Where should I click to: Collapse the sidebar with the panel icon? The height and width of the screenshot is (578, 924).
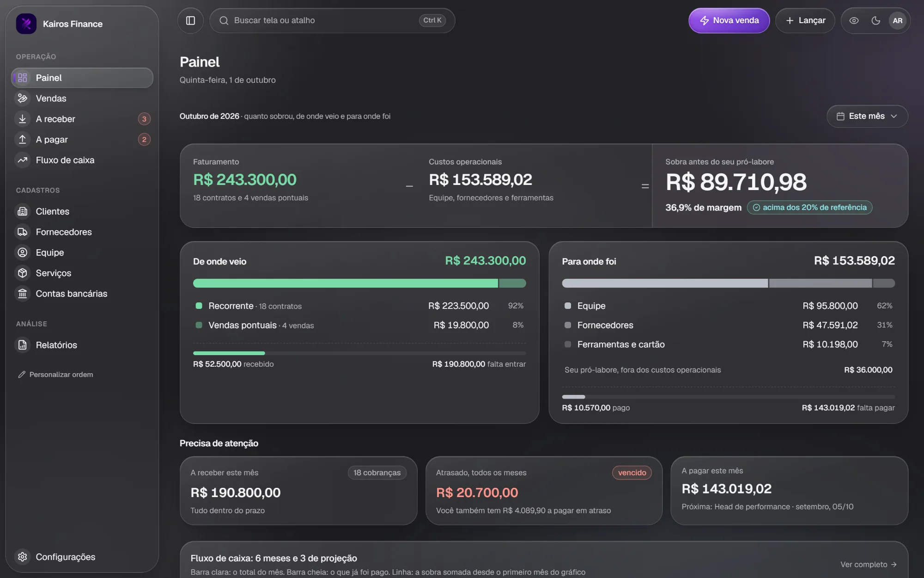pyautogui.click(x=190, y=20)
